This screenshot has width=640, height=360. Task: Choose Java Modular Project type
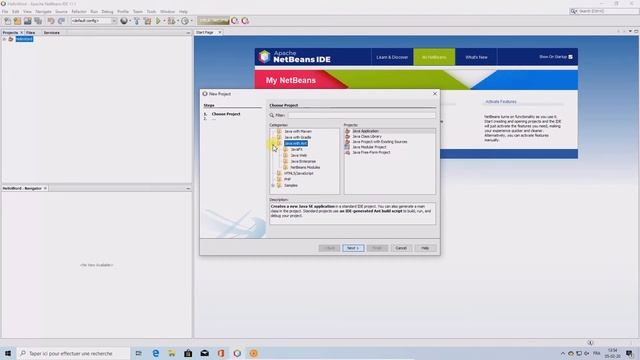pos(369,147)
